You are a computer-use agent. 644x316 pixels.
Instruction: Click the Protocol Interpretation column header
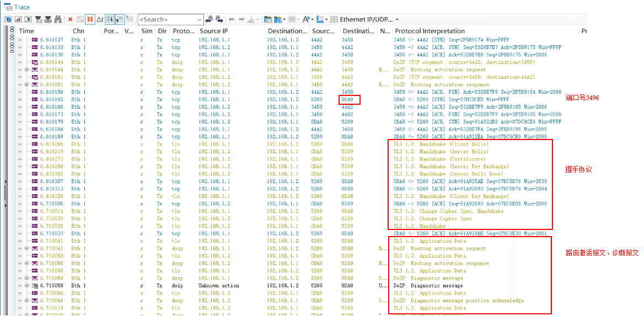pyautogui.click(x=430, y=31)
